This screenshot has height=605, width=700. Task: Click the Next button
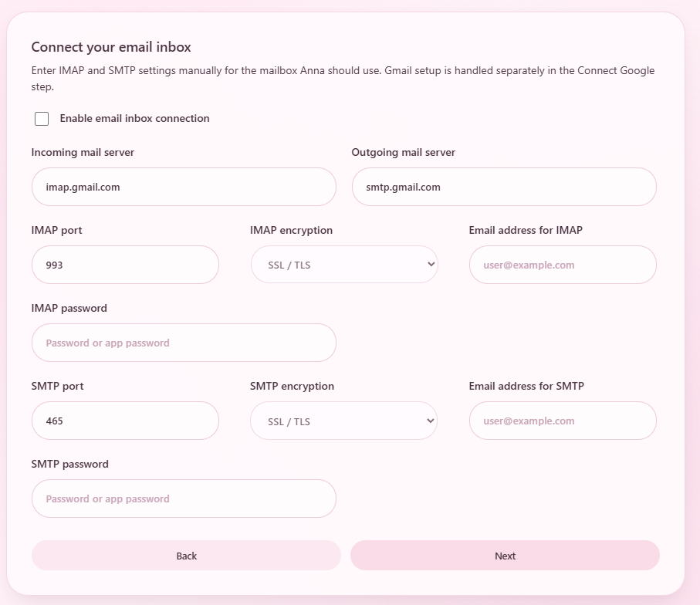[x=505, y=556]
